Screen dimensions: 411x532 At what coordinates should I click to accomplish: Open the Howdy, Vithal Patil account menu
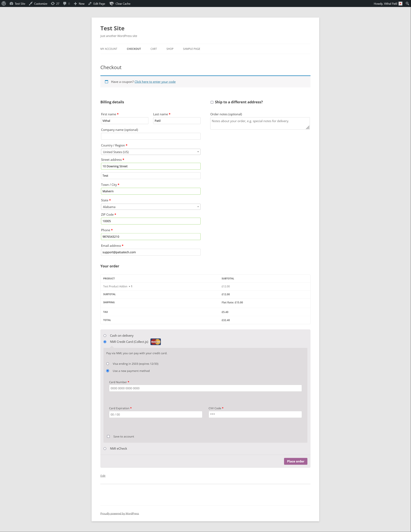pos(385,4)
